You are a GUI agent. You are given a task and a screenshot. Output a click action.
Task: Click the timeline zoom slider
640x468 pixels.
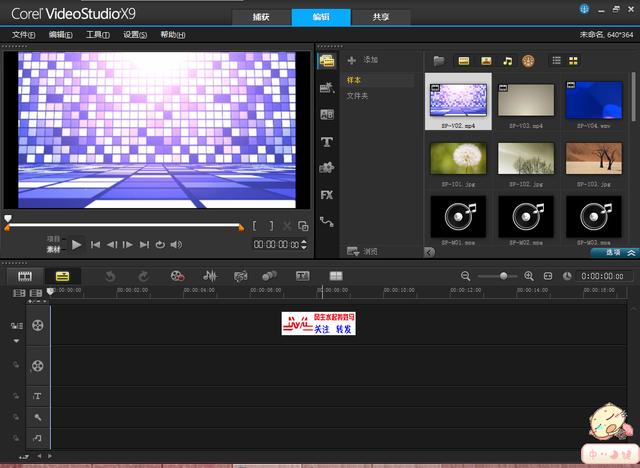click(x=503, y=276)
